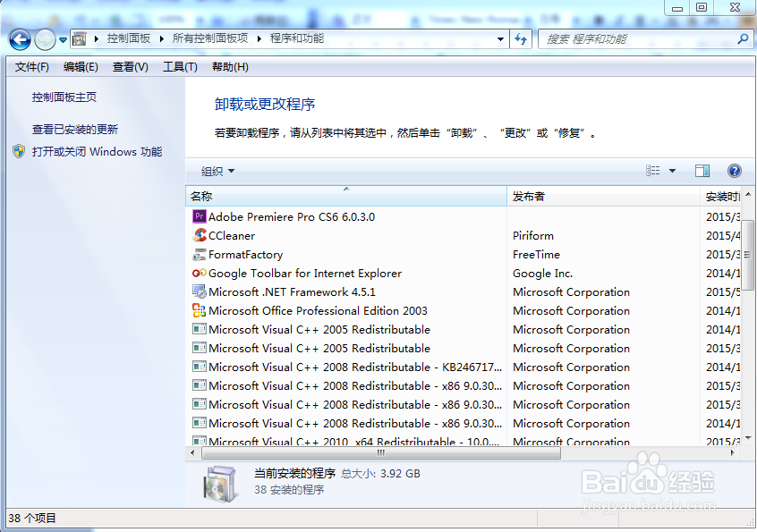
Task: Click the installed programs details pane icon
Action: (221, 484)
